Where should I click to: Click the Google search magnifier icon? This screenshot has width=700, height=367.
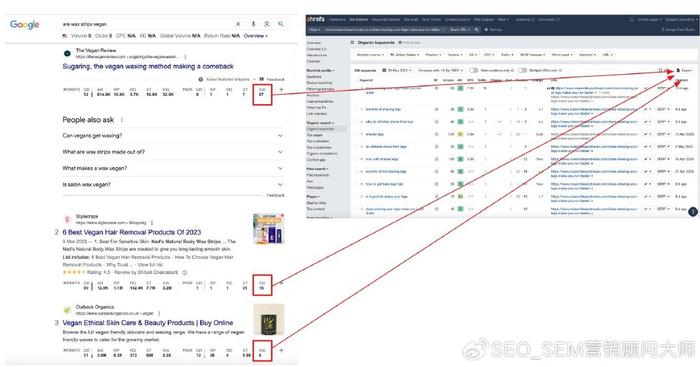click(x=281, y=24)
